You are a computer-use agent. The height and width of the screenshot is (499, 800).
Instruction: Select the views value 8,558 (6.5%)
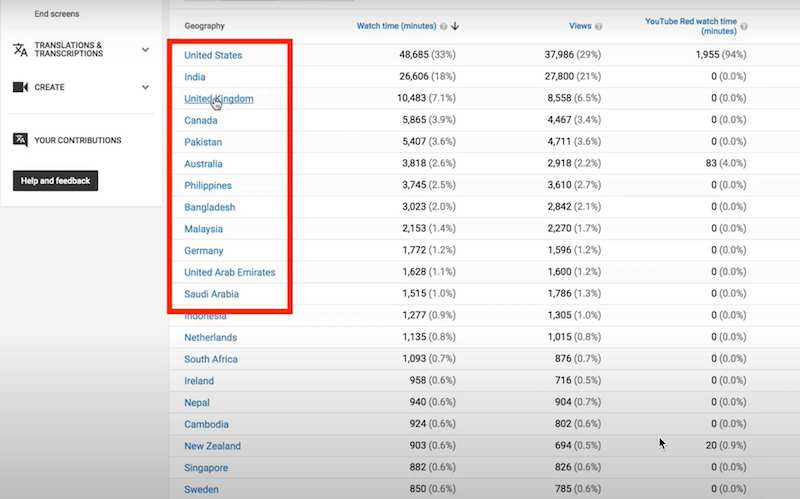(574, 98)
